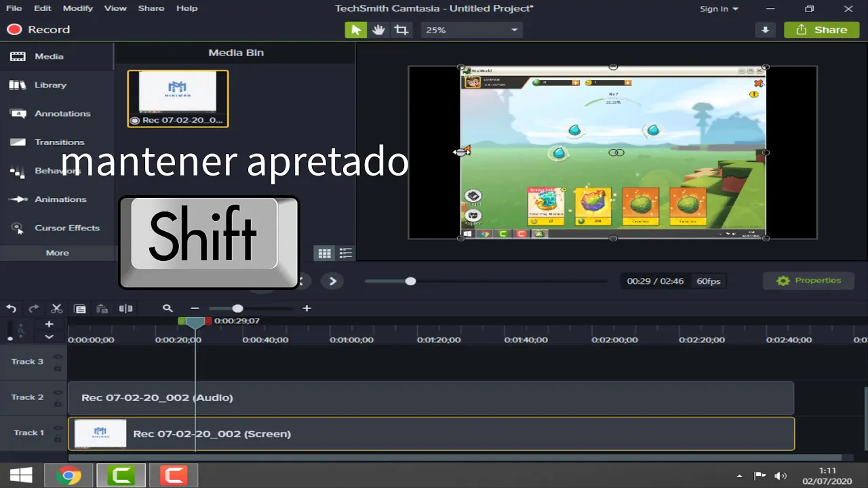Click the copy icon in timeline toolbar
This screenshot has width=868, height=488.
[80, 308]
